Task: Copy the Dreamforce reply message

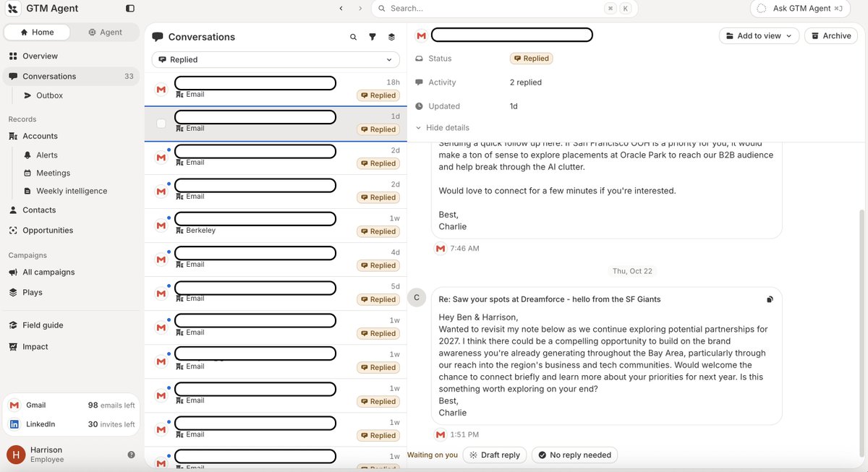Action: [x=770, y=299]
